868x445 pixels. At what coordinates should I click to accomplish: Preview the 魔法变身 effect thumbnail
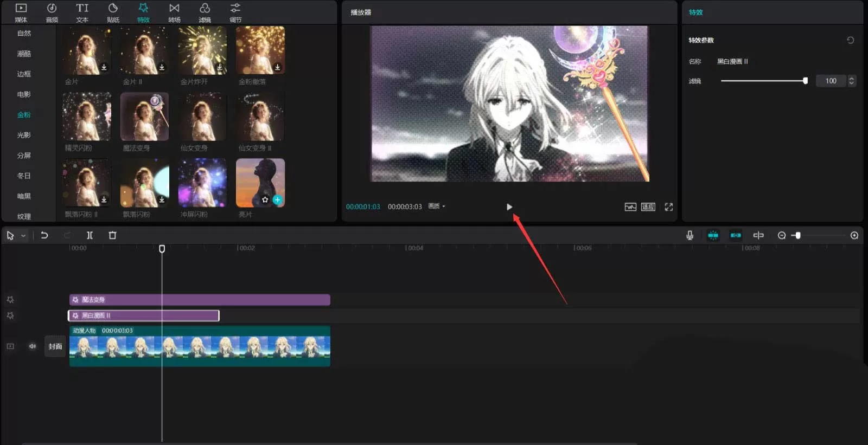tap(144, 117)
